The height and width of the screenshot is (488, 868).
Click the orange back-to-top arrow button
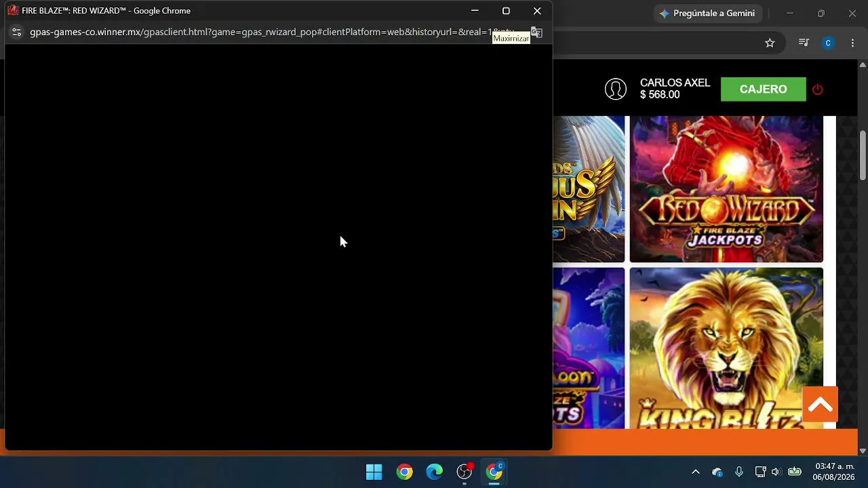pyautogui.click(x=820, y=405)
